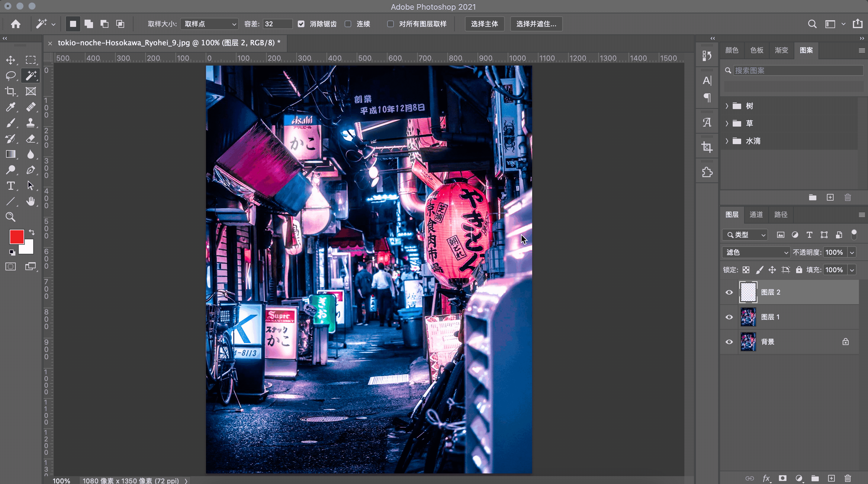Hide the 图层 1 layer visibility

729,317
